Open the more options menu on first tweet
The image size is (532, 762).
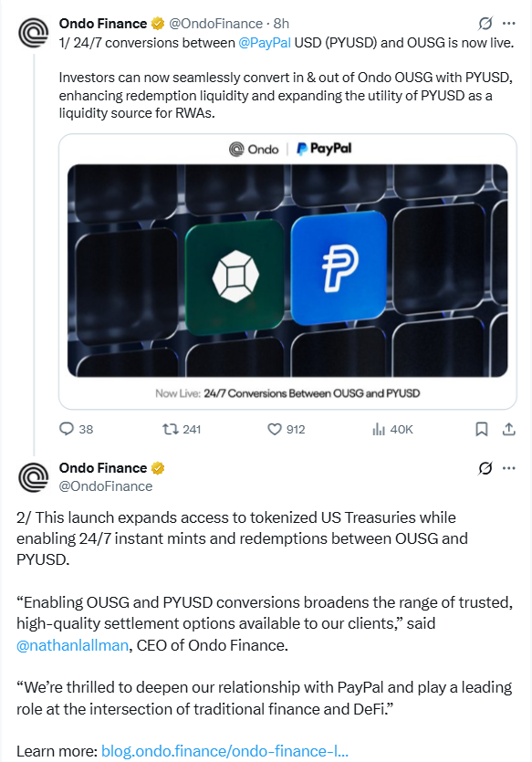pos(508,24)
